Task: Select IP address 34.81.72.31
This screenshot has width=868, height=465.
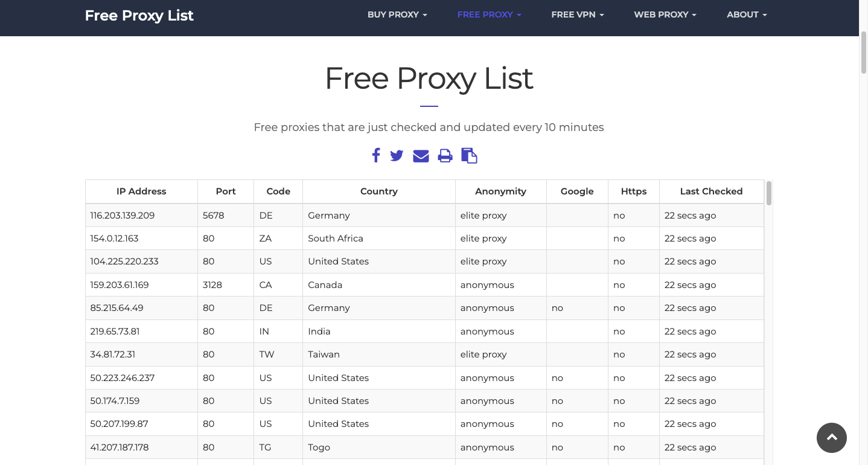Action: 113,354
